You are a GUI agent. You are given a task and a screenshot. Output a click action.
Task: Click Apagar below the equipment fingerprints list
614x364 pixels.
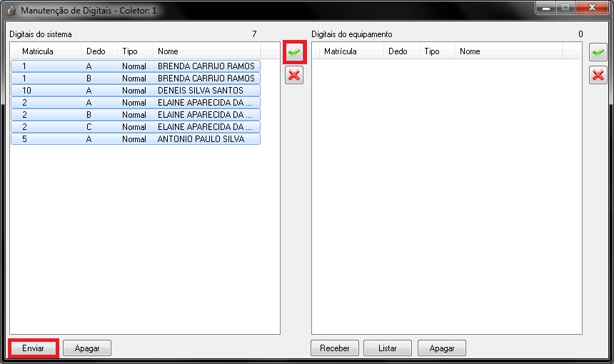[442, 348]
